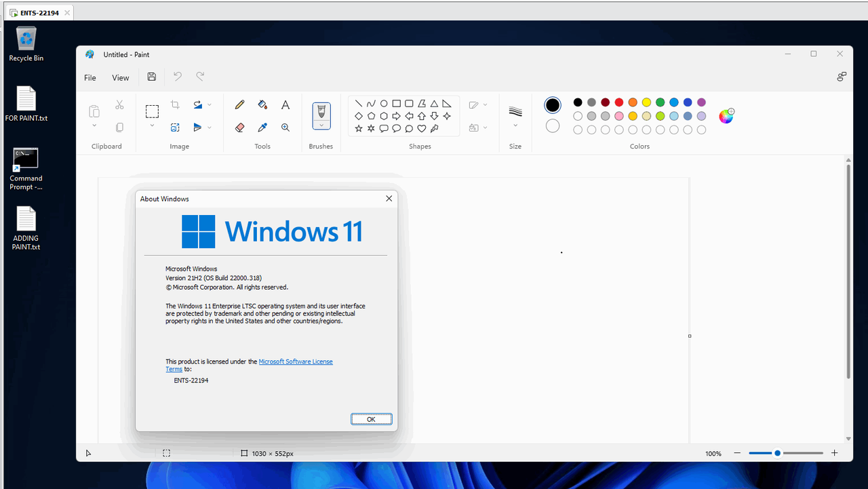Screen dimensions: 868x489
Task: Select the Eraser tool
Action: click(x=239, y=128)
